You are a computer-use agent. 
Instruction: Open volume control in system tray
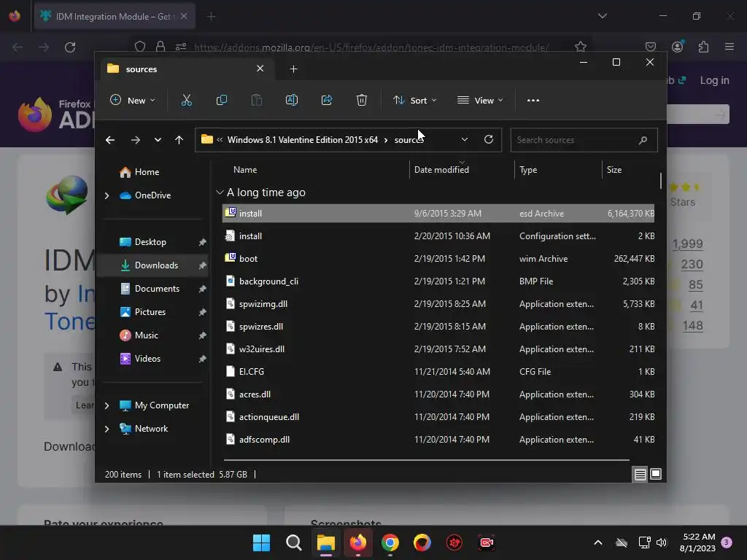coord(661,542)
